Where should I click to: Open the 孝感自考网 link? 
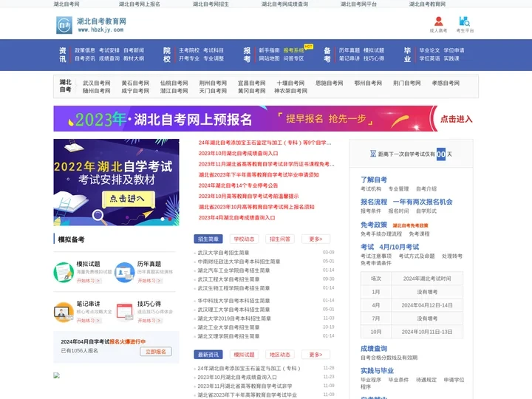pyautogui.click(x=446, y=83)
